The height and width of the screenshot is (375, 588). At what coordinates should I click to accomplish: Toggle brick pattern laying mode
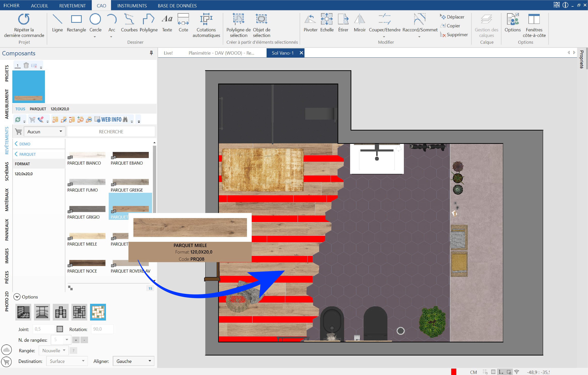pyautogui.click(x=79, y=312)
